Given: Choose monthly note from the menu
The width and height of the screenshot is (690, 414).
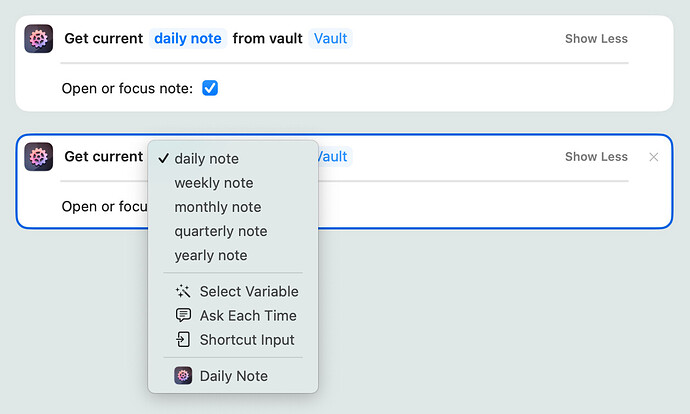Looking at the screenshot, I should click(217, 207).
